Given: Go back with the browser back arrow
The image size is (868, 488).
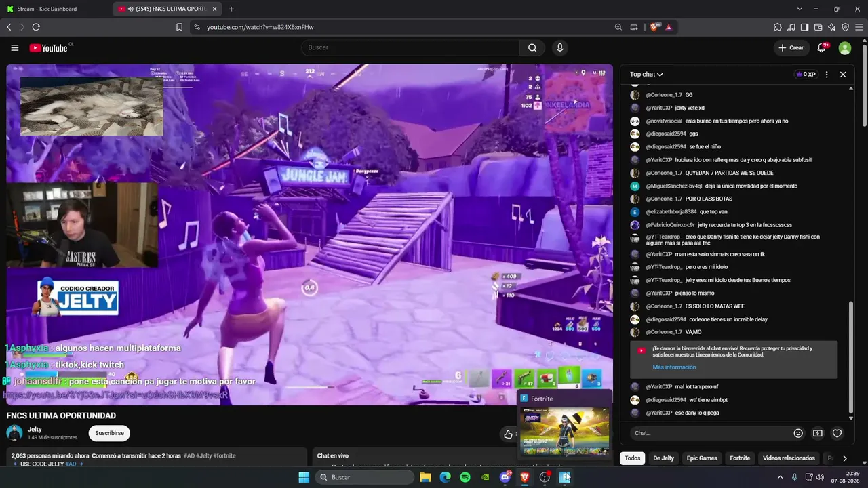Looking at the screenshot, I should click(9, 27).
